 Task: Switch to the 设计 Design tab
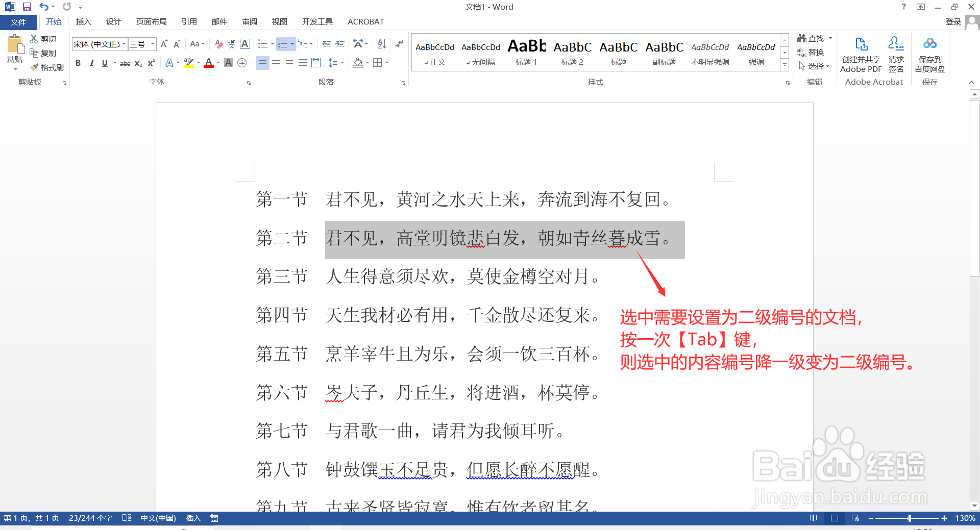click(113, 22)
